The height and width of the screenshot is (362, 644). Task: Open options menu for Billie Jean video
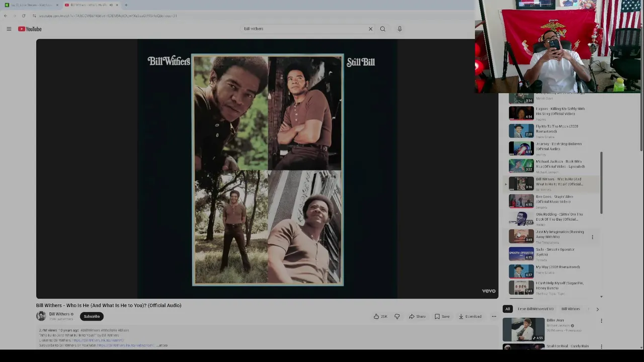coord(601,321)
